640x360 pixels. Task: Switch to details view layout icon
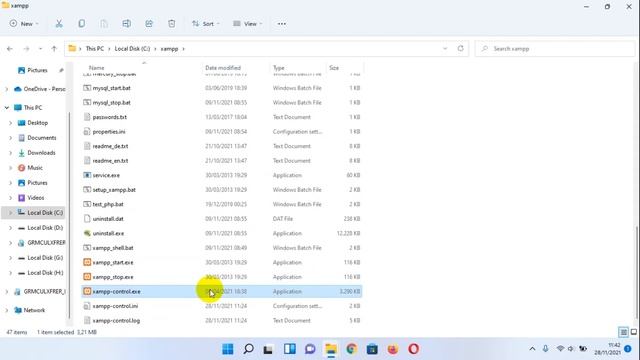623,332
